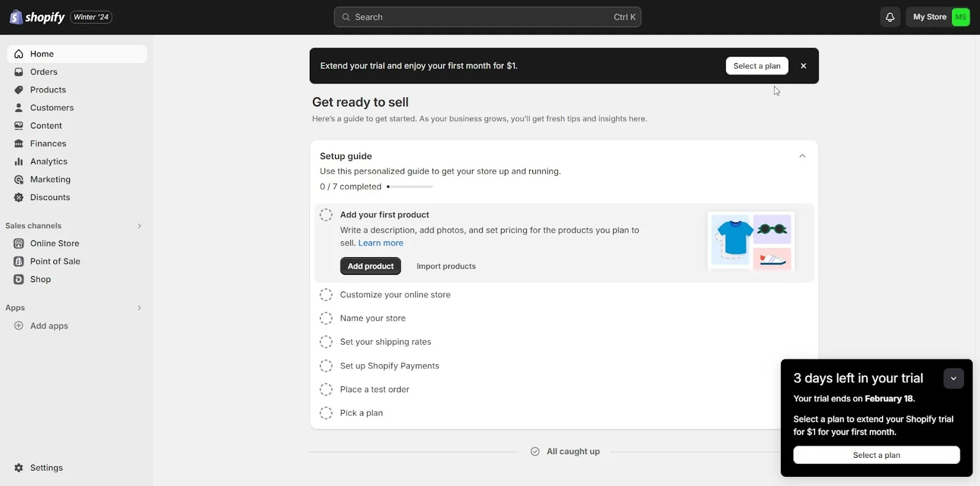Select the Discounts icon in sidebar

point(18,197)
